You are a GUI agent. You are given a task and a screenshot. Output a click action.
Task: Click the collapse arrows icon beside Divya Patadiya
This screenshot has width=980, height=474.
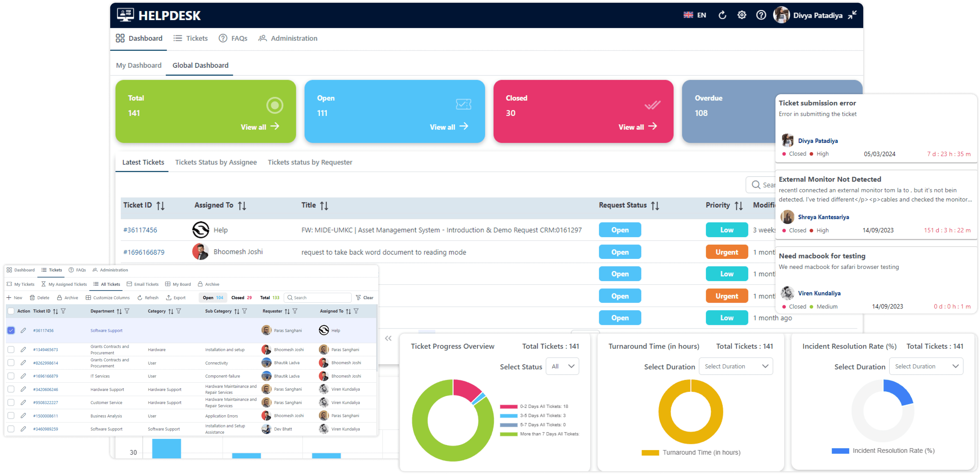853,15
